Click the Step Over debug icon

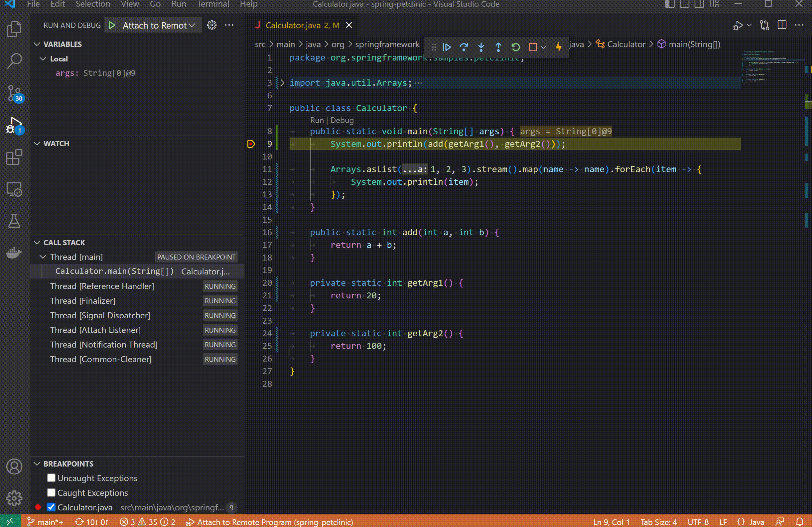coord(463,47)
